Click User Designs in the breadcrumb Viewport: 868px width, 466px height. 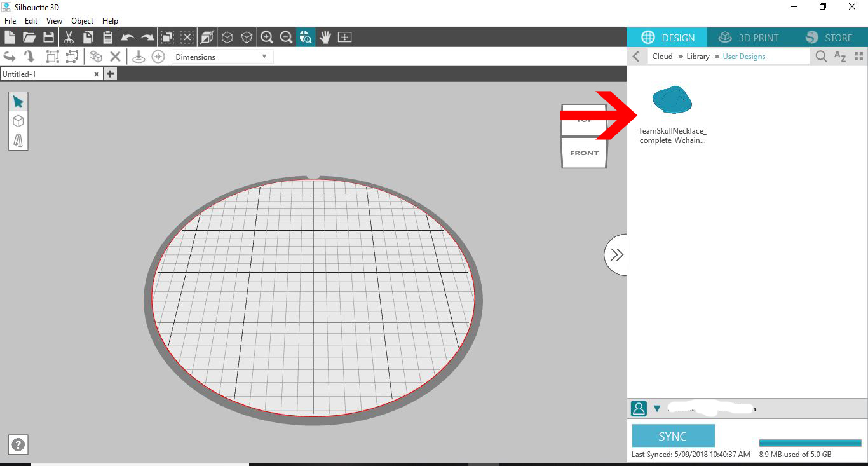744,57
